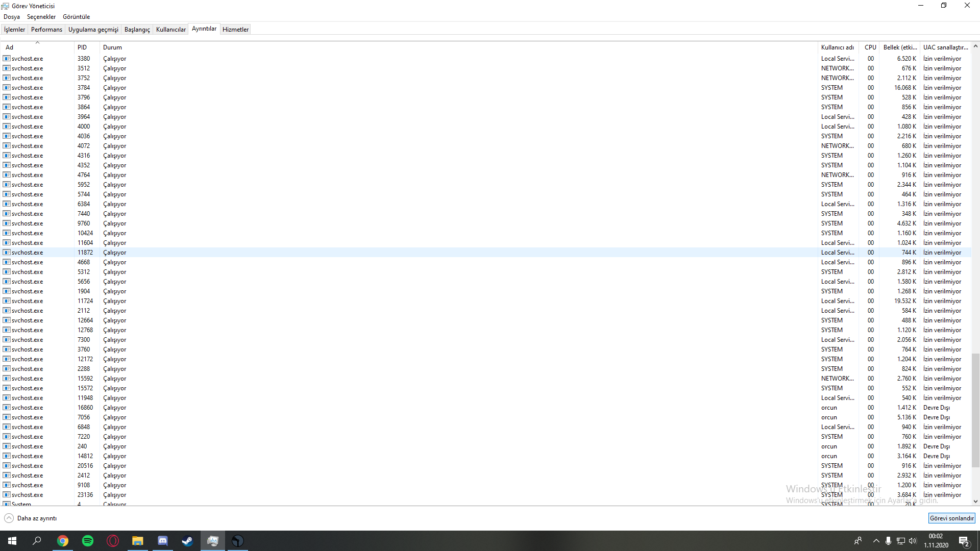Click the taskbar search magnifier icon
Viewport: 980px width, 551px height.
pos(37,541)
